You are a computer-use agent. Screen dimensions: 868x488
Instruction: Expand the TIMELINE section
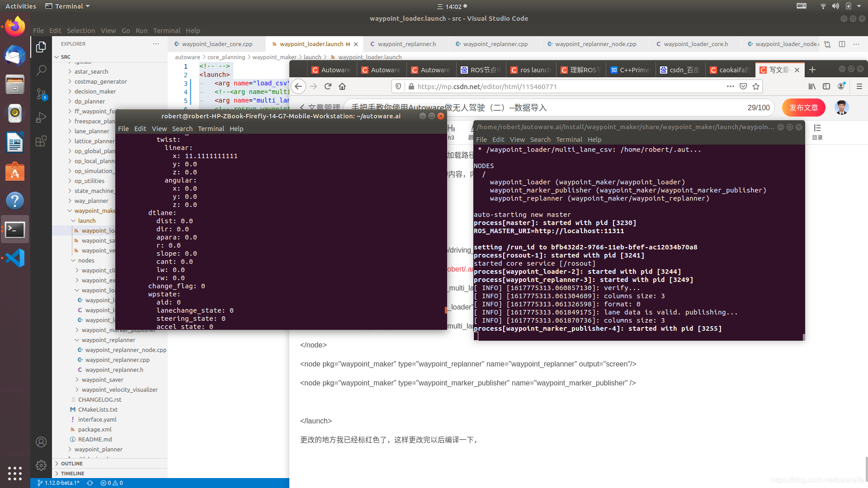[x=72, y=474]
